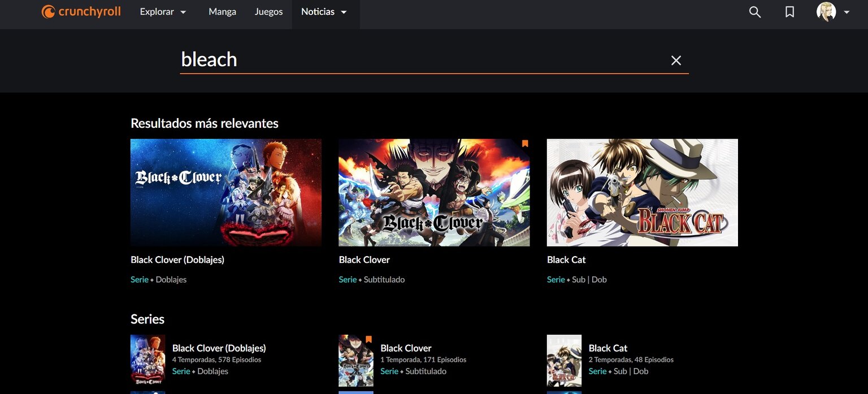Switch to the Juegos section
Screen dimensions: 868x394
point(268,11)
